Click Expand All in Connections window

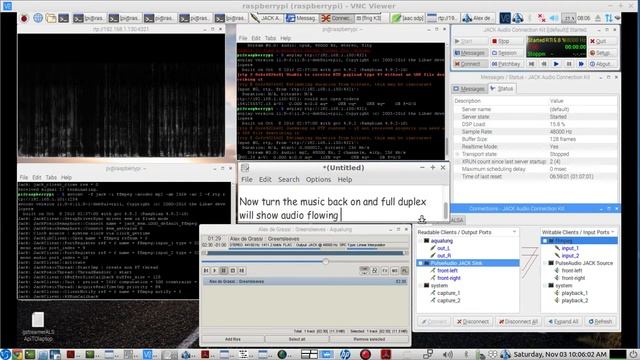tap(563, 322)
